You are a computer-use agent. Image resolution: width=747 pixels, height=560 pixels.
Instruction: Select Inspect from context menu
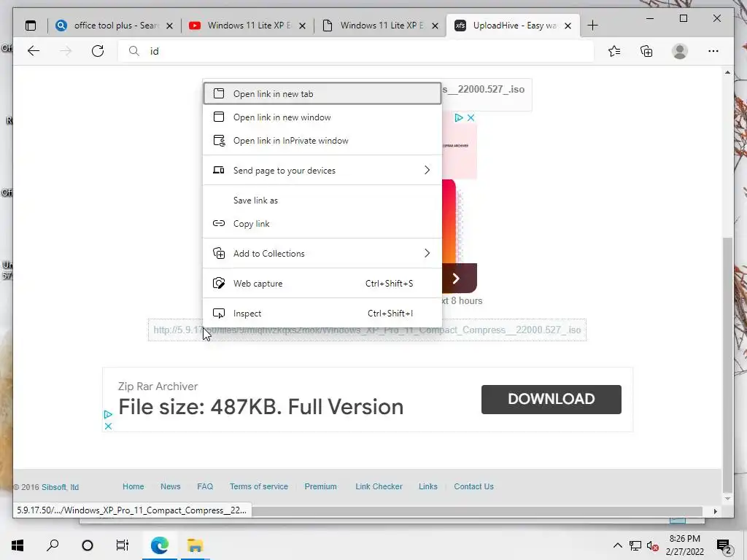(x=322, y=314)
